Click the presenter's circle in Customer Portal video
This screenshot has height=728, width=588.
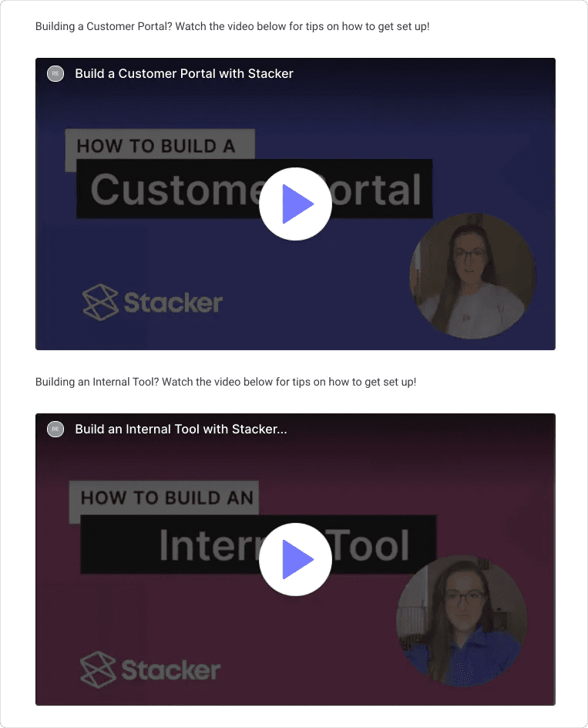click(473, 276)
